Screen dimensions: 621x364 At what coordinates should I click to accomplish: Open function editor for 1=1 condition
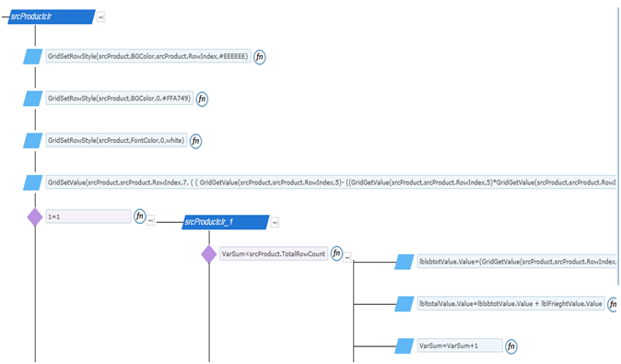pyautogui.click(x=139, y=217)
